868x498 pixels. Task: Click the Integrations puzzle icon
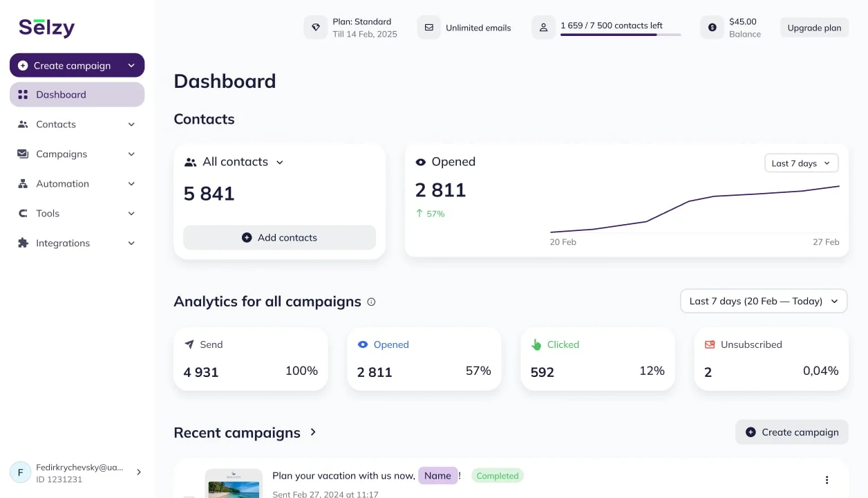coord(21,243)
